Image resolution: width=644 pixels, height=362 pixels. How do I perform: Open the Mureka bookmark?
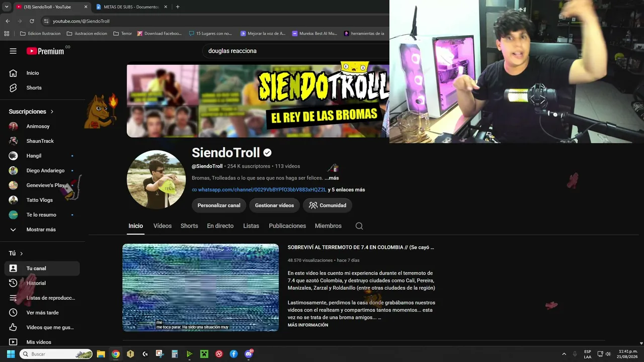tap(314, 34)
